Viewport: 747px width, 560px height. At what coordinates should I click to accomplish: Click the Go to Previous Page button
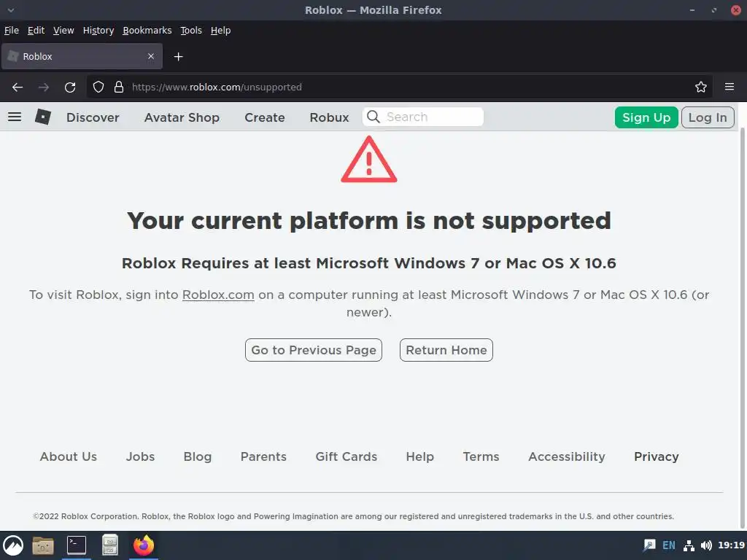pyautogui.click(x=314, y=350)
